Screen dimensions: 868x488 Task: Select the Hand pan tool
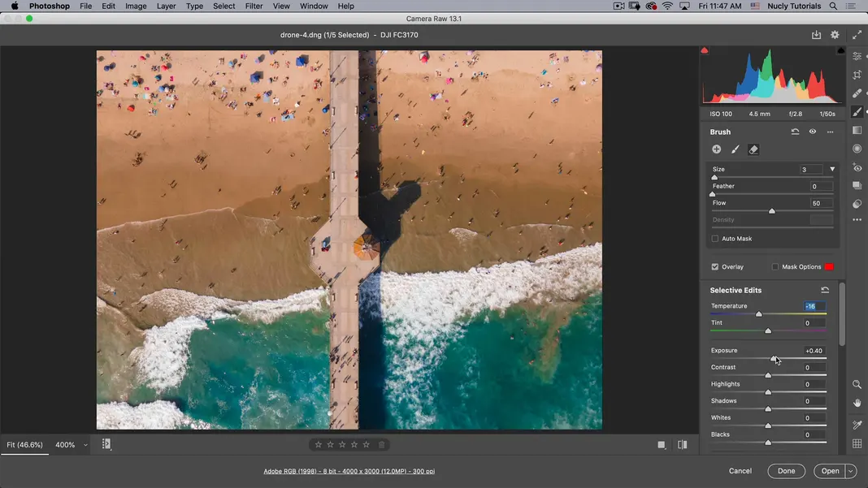[x=857, y=403]
